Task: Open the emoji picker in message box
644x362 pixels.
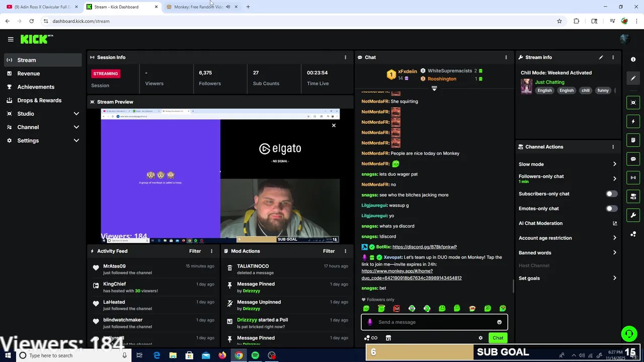Action: click(x=499, y=322)
